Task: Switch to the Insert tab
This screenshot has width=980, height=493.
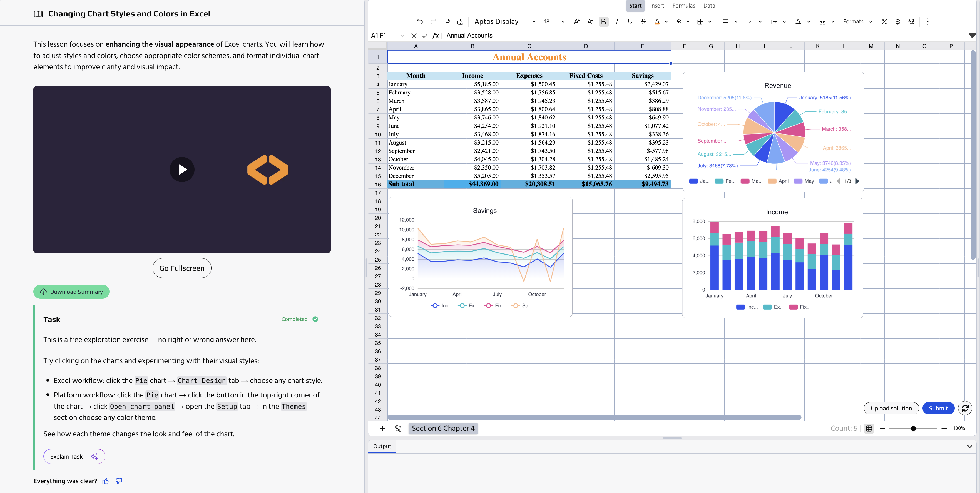Action: click(x=657, y=6)
